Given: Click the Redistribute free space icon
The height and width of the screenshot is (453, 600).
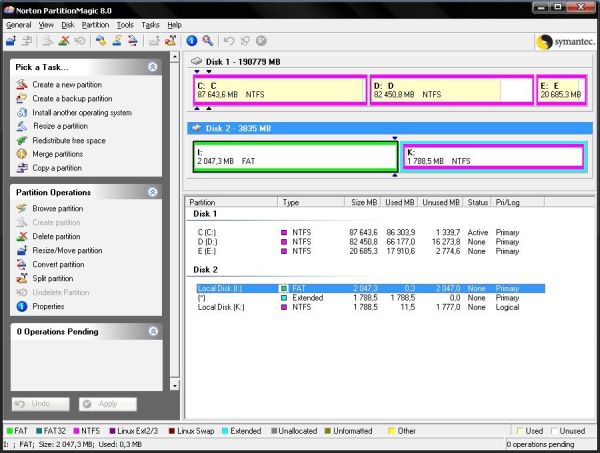Looking at the screenshot, I should (x=22, y=140).
